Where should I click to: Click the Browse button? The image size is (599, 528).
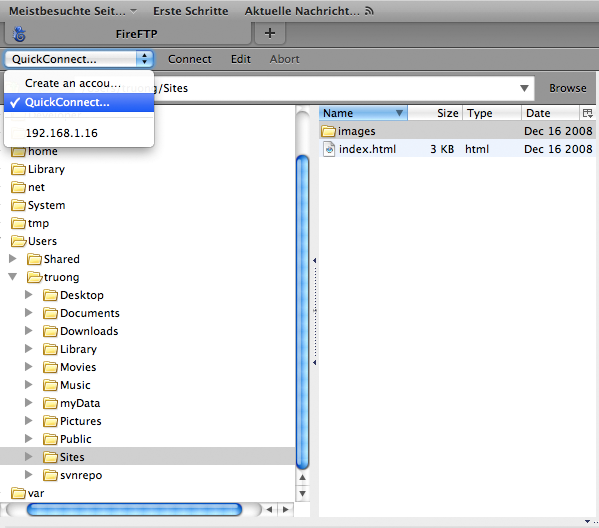coord(568,88)
